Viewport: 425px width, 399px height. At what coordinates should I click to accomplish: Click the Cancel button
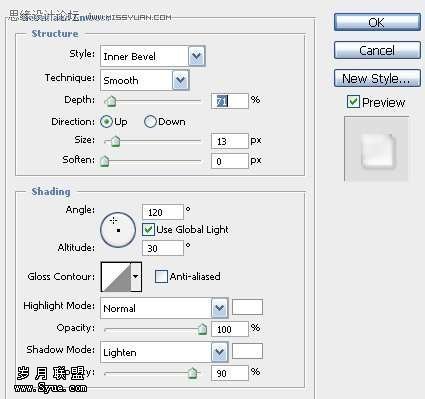click(x=377, y=51)
